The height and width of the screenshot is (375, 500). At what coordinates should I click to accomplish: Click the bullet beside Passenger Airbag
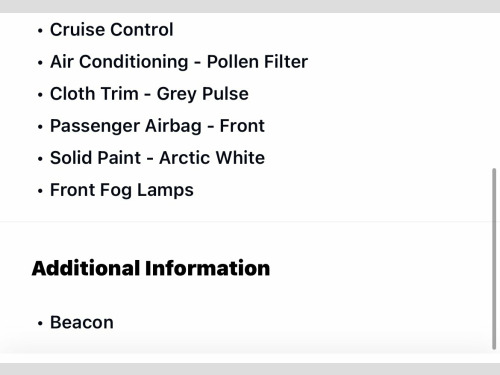coord(40,127)
